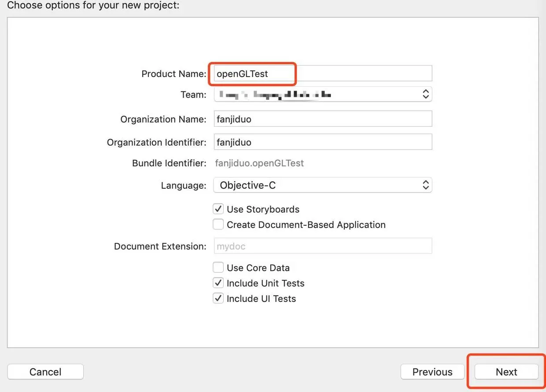Click the Bundle Identifier fanjiduo.openGLTest text
The image size is (546, 392).
[259, 163]
